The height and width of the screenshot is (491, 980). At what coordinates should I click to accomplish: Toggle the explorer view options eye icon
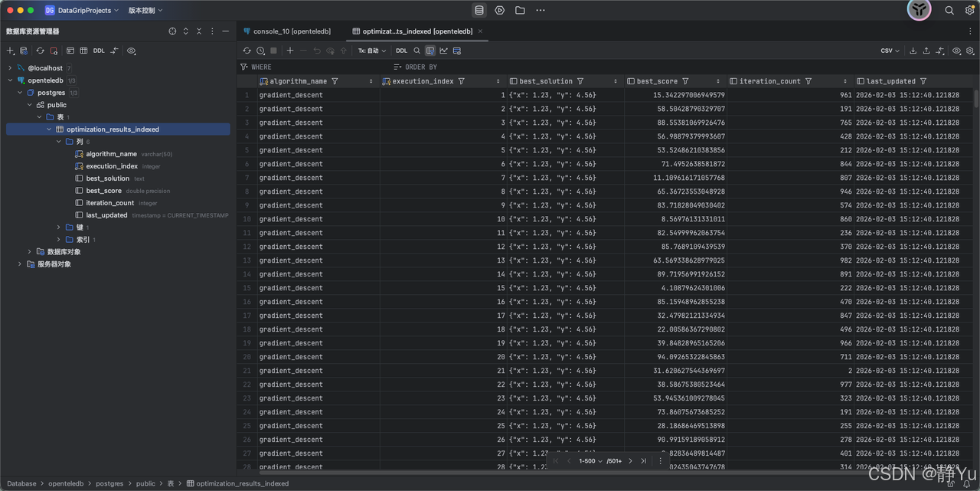[132, 51]
